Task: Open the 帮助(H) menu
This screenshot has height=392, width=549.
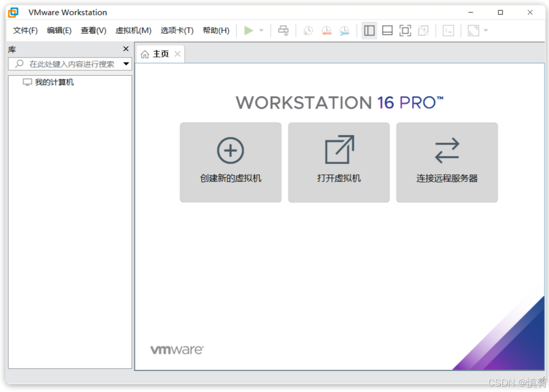Action: pyautogui.click(x=216, y=30)
